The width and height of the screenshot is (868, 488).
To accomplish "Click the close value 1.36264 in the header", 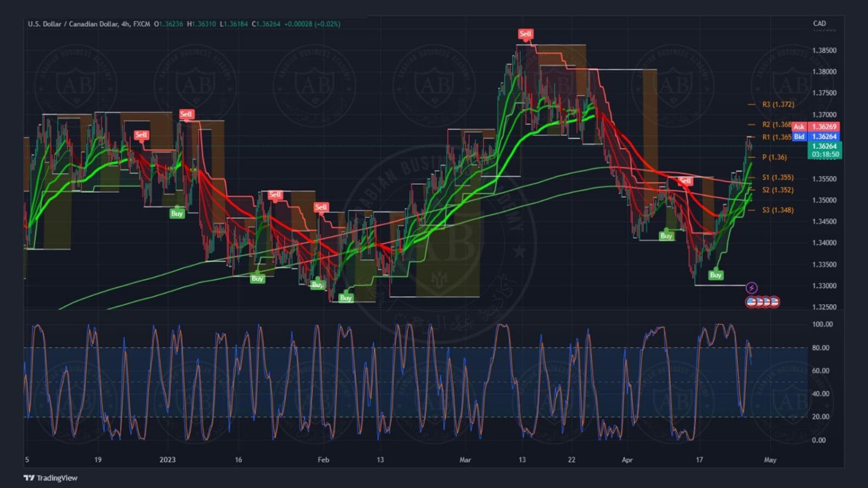I will (269, 24).
